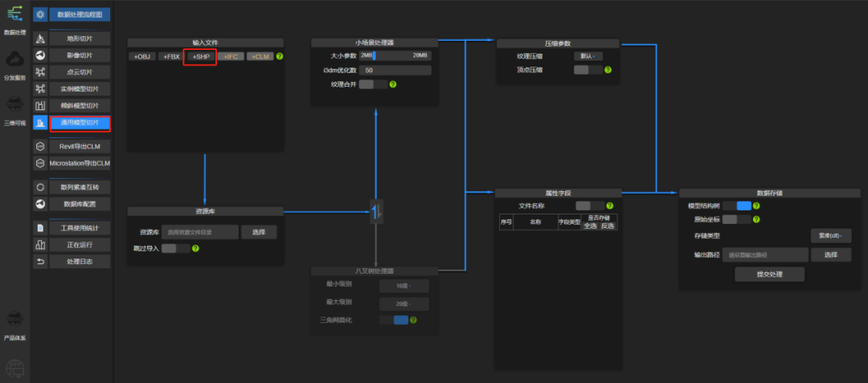The height and width of the screenshot is (383, 868).
Task: Click the 实例模型切片 icon
Action: pyautogui.click(x=40, y=89)
